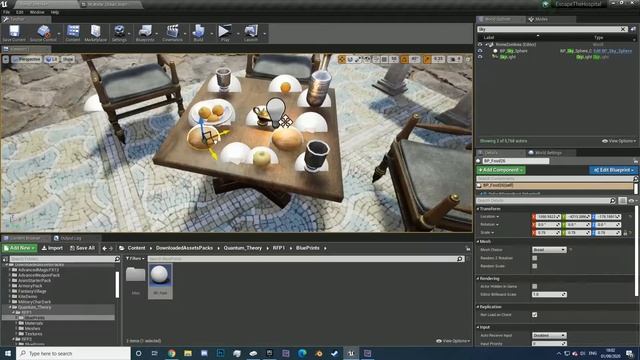The width and height of the screenshot is (640, 360).
Task: Select the rotate gizmo mode in viewport
Action: [350, 60]
